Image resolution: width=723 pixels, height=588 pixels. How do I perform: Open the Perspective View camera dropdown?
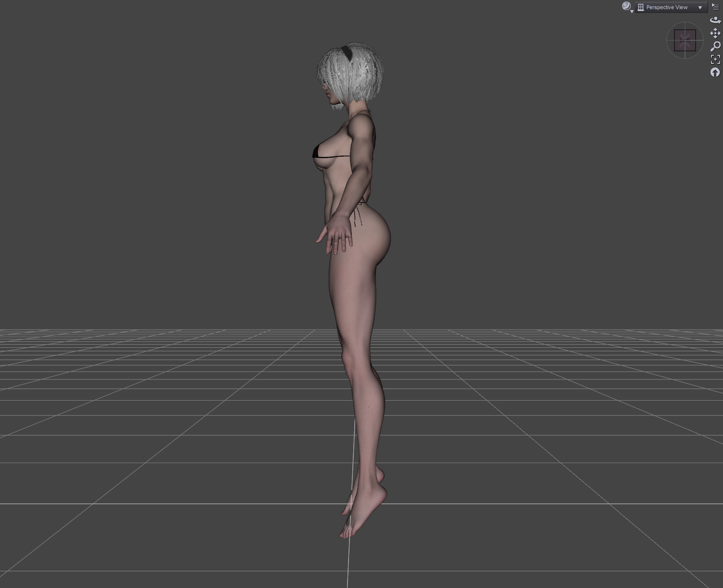point(671,7)
